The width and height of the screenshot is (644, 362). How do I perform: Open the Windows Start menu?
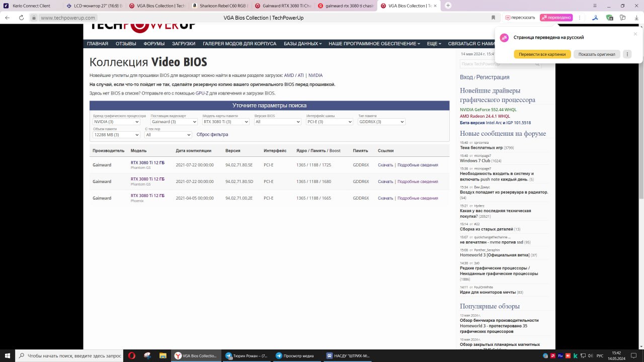8,355
